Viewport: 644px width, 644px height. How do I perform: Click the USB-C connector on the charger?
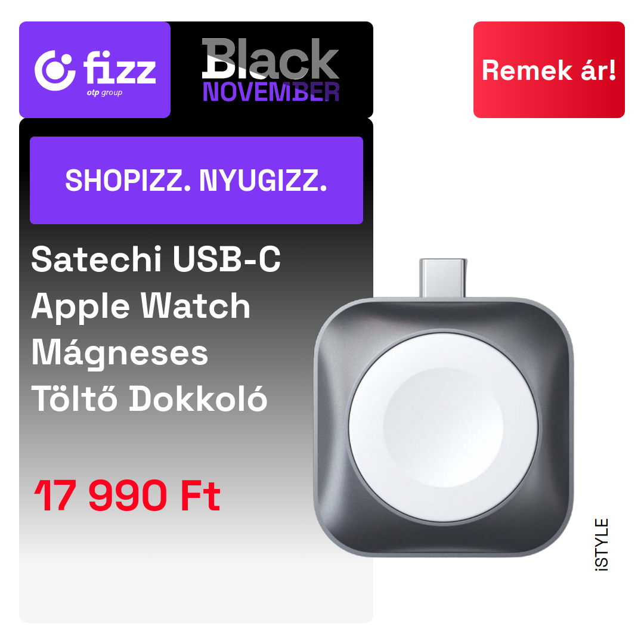442,278
